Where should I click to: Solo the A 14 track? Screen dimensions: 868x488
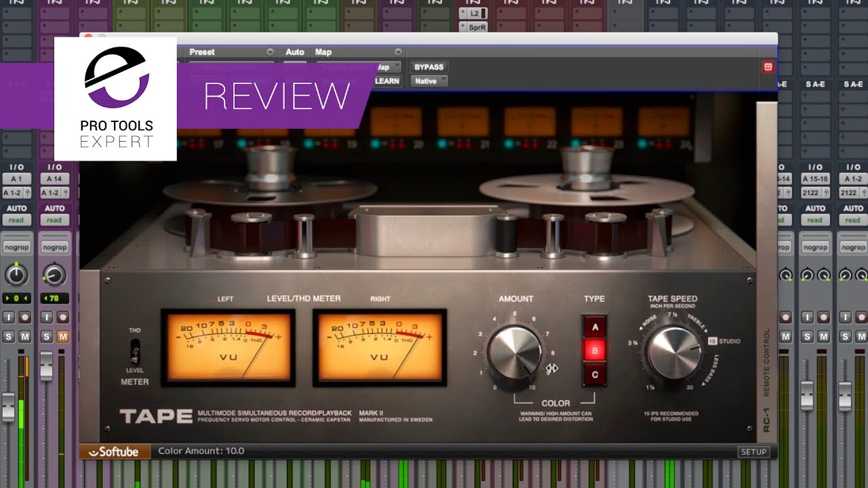[47, 337]
